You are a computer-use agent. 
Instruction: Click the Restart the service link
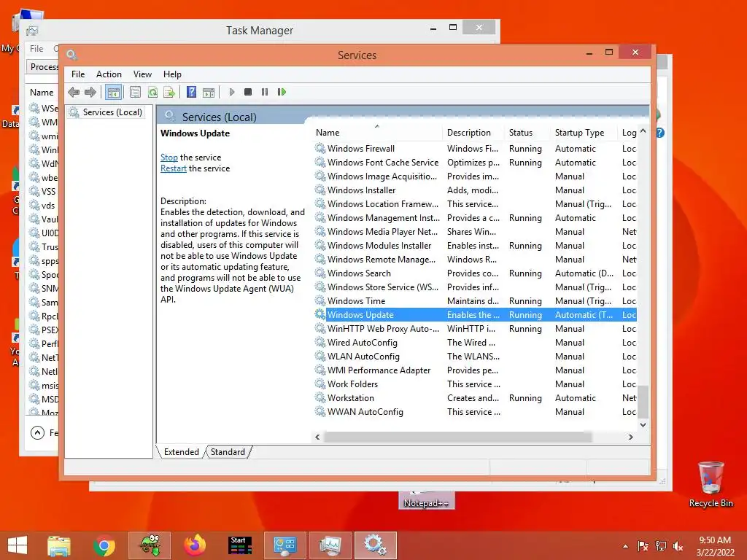point(174,168)
